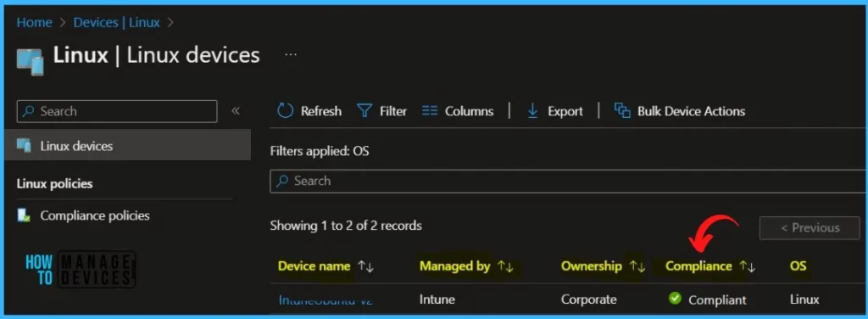Image resolution: width=868 pixels, height=319 pixels.
Task: Click the Filters applied: OS text
Action: tap(320, 151)
